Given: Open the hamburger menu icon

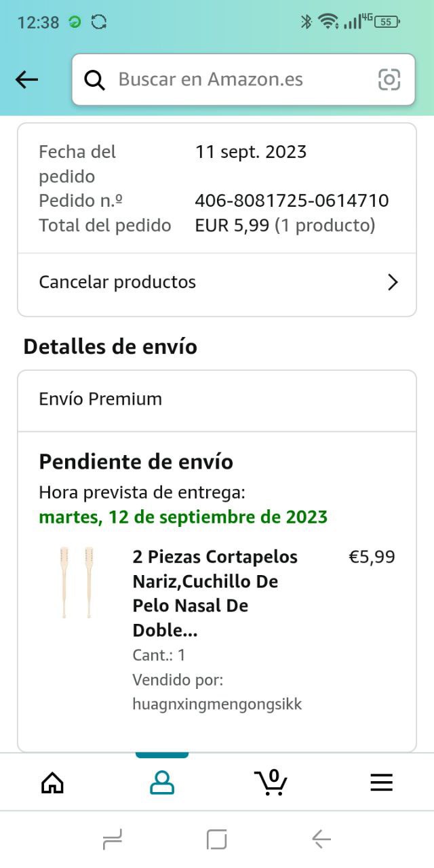Looking at the screenshot, I should coord(381,783).
